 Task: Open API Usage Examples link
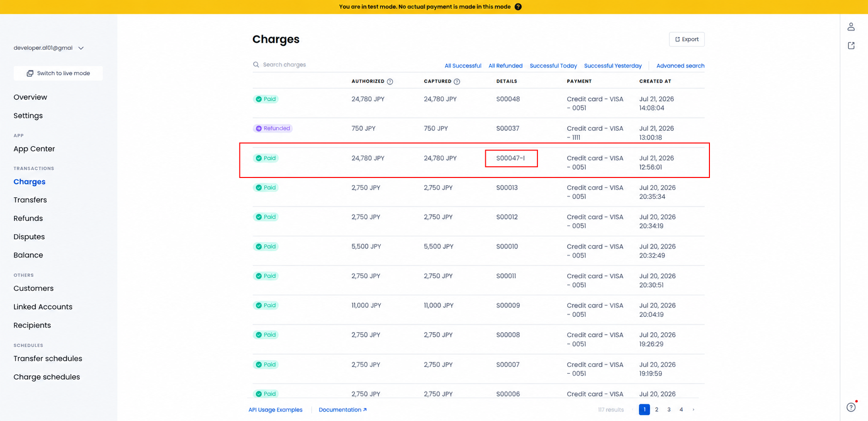click(275, 410)
